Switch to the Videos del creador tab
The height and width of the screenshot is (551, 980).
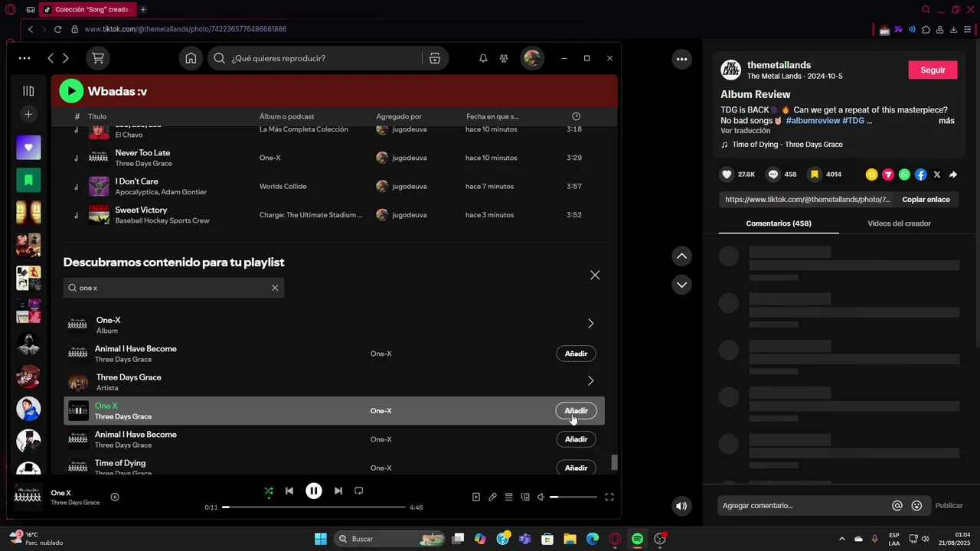[x=899, y=223]
